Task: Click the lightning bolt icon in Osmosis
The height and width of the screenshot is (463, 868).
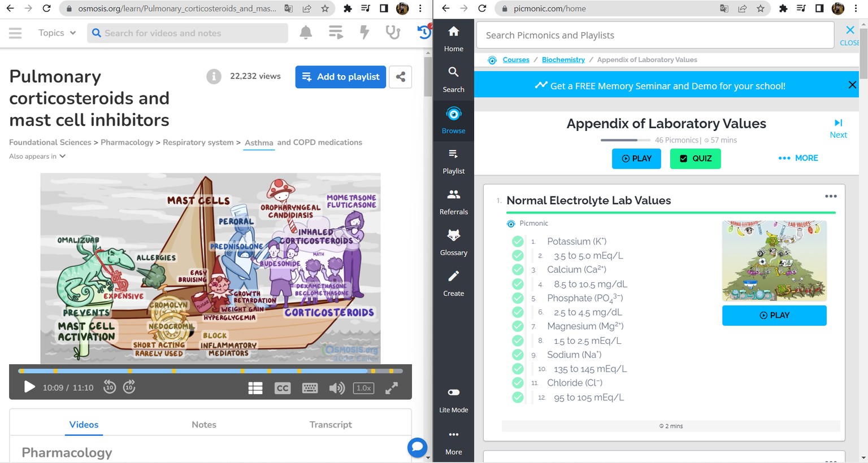Action: click(364, 33)
